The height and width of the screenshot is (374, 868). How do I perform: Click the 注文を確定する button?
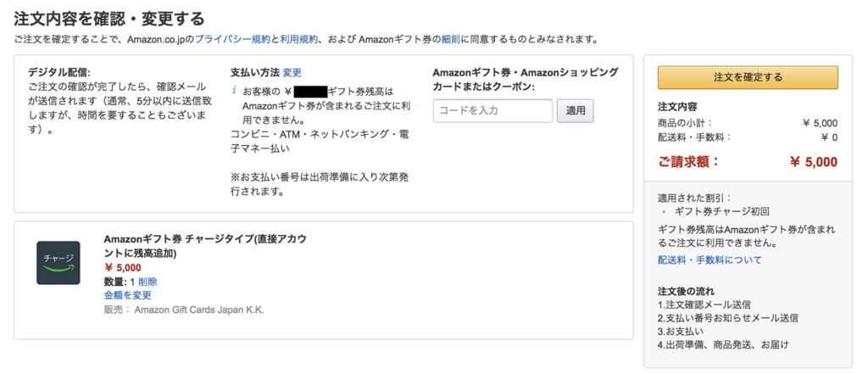[748, 77]
